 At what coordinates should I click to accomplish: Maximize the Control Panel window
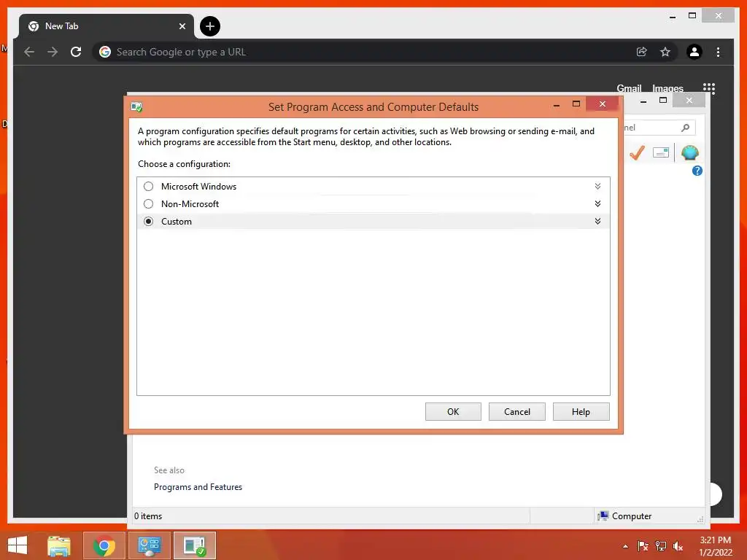662,100
